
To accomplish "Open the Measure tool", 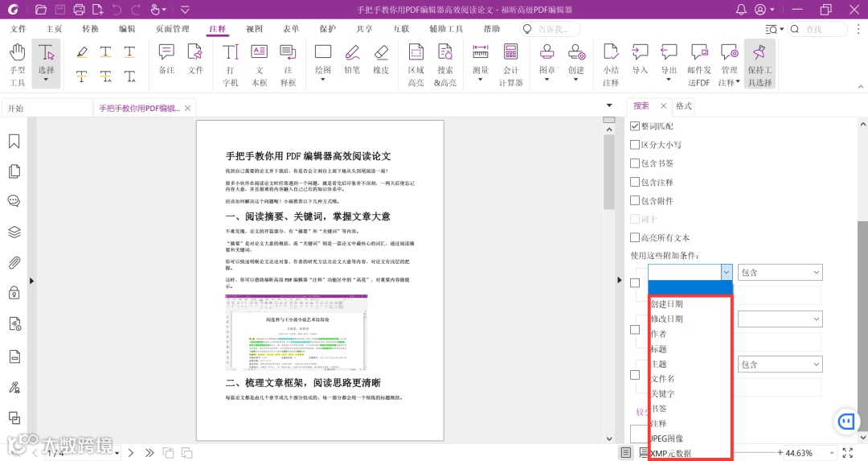I will click(481, 62).
